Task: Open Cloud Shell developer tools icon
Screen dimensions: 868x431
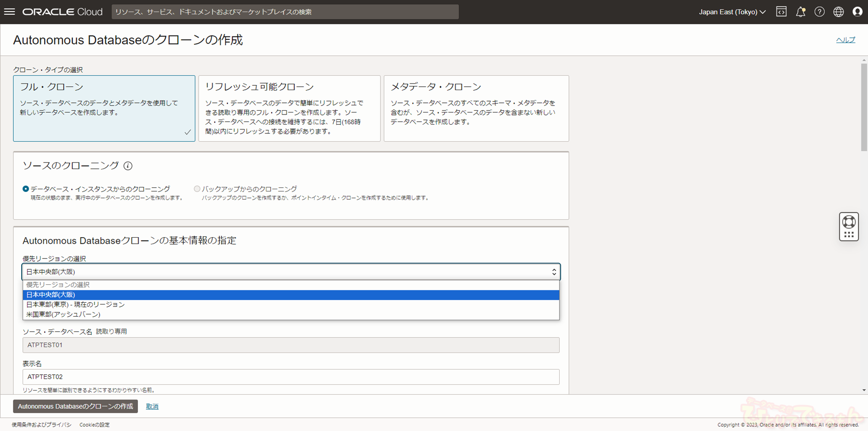Action: (781, 12)
